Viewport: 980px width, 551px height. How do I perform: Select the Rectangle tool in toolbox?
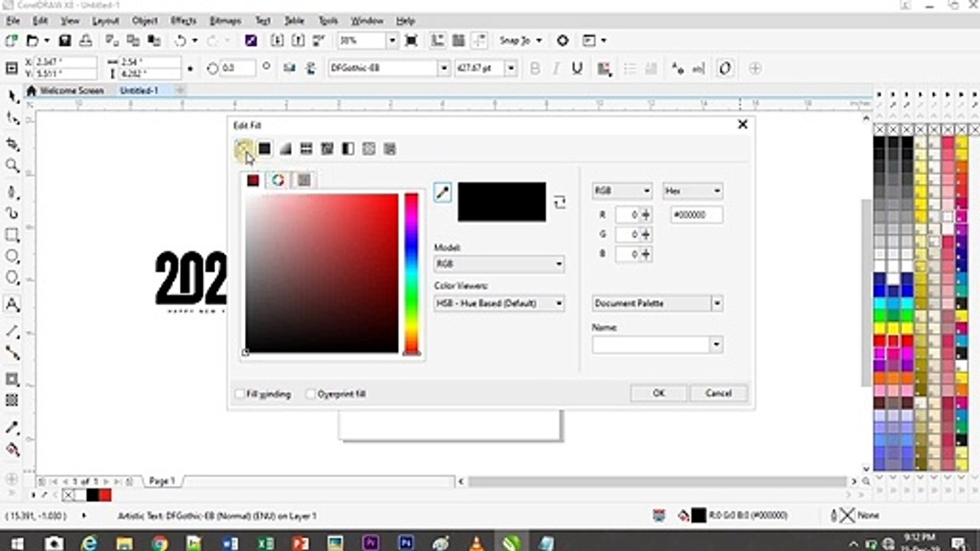coord(12,234)
